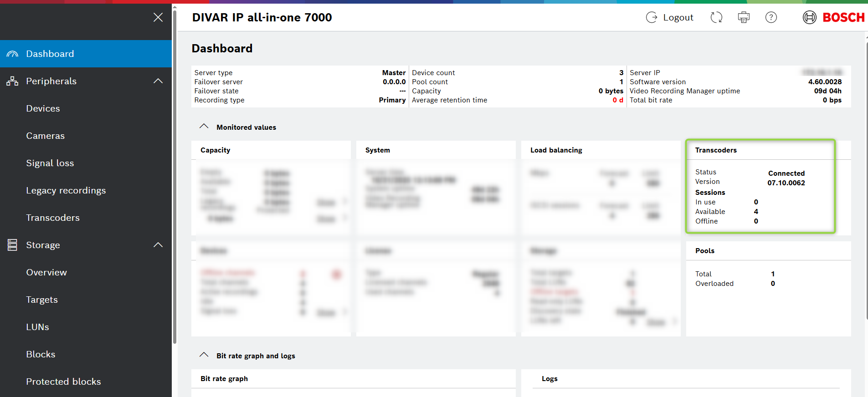Screen dimensions: 868x397
Task: Click the Logs panel title
Action: click(550, 379)
